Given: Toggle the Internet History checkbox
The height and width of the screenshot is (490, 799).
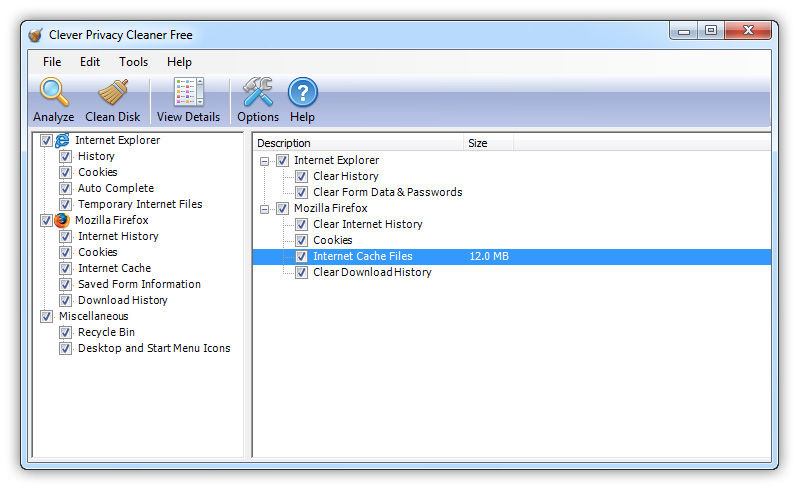Looking at the screenshot, I should (65, 236).
